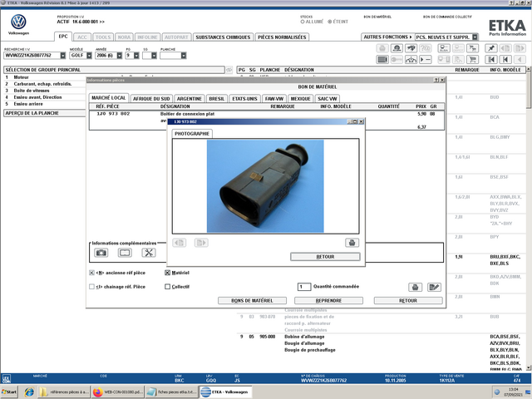Click the previous photo arrow in photograph window

click(180, 243)
